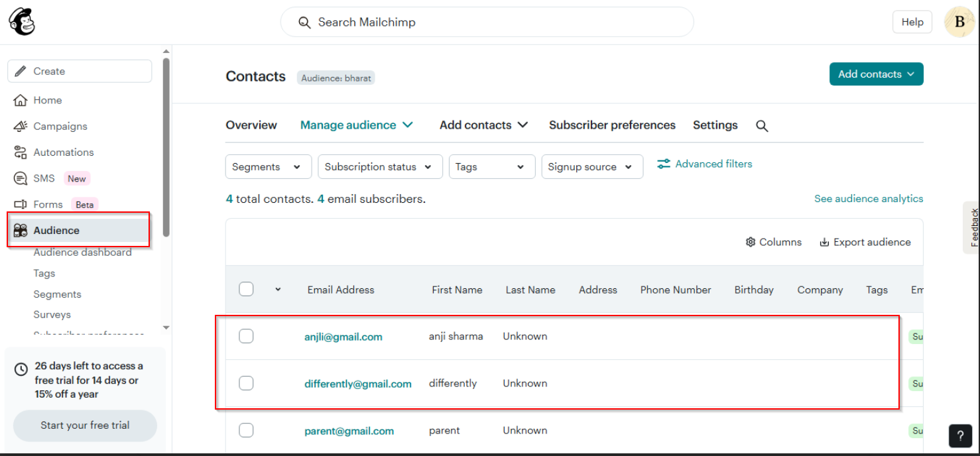
Task: Click the pencil icon beside Create
Action: (x=21, y=71)
